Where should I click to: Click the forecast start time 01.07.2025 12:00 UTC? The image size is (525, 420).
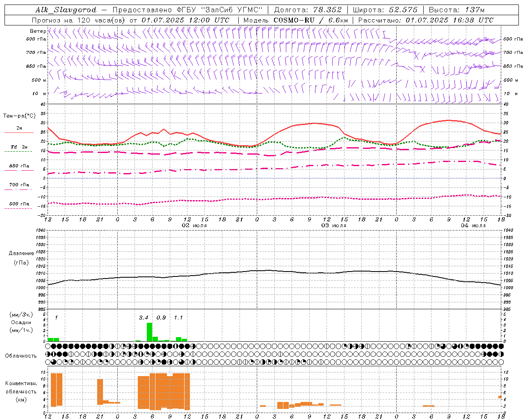click(185, 20)
